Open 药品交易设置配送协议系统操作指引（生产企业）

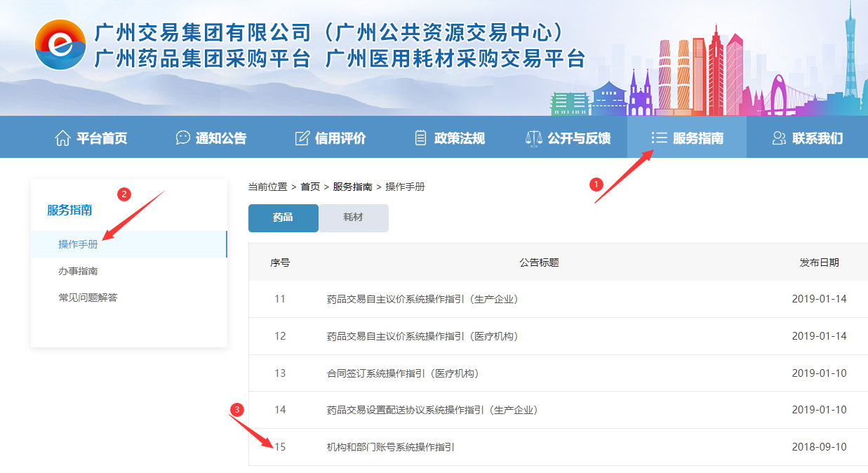432,410
